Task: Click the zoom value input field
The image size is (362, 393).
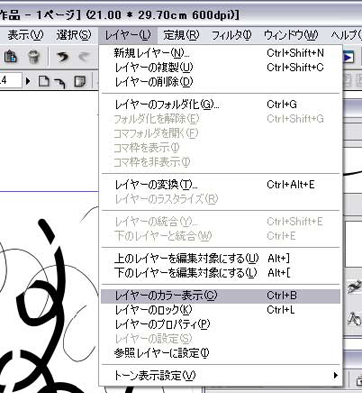Action: pos(11,81)
